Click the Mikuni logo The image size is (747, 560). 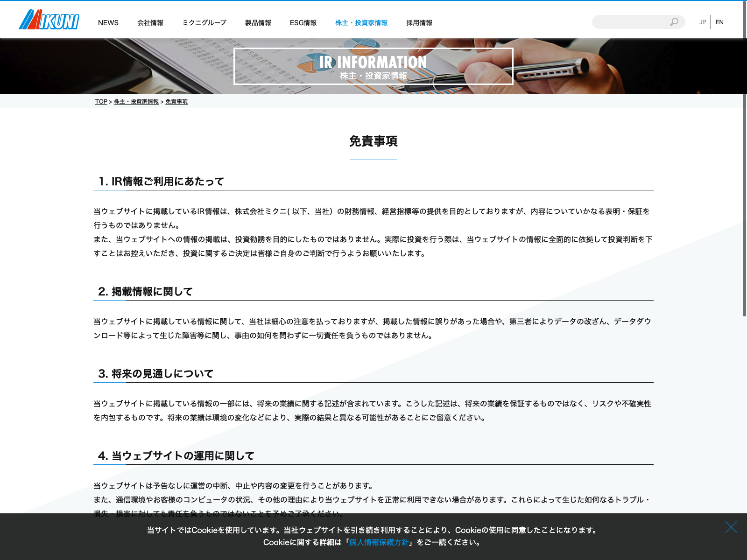[49, 20]
